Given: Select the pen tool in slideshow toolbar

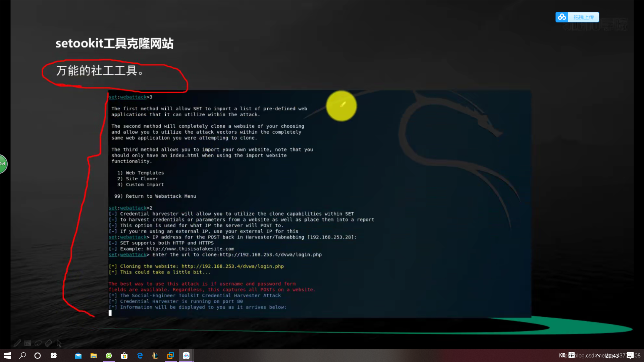Looking at the screenshot, I should pyautogui.click(x=17, y=343).
